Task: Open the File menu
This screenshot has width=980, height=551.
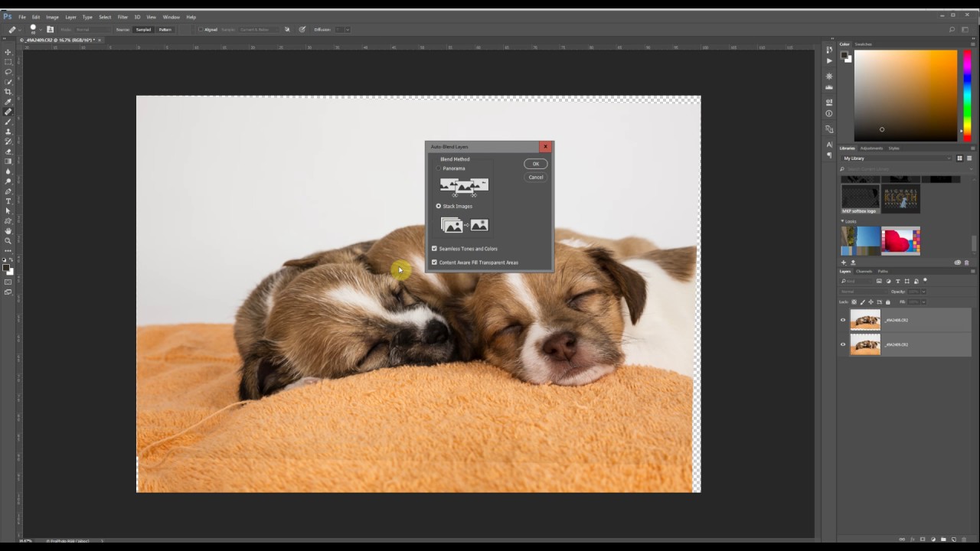Action: (22, 17)
